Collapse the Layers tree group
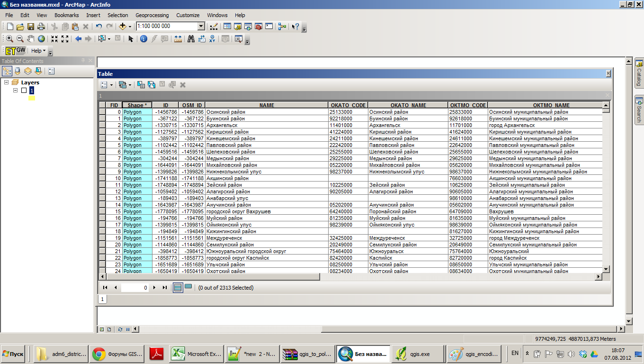The image size is (644, 364). 7,82
